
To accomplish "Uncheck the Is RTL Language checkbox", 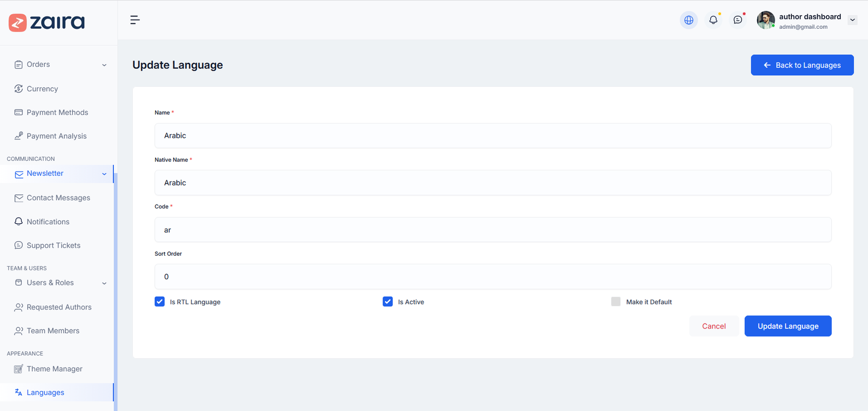I will click(159, 302).
